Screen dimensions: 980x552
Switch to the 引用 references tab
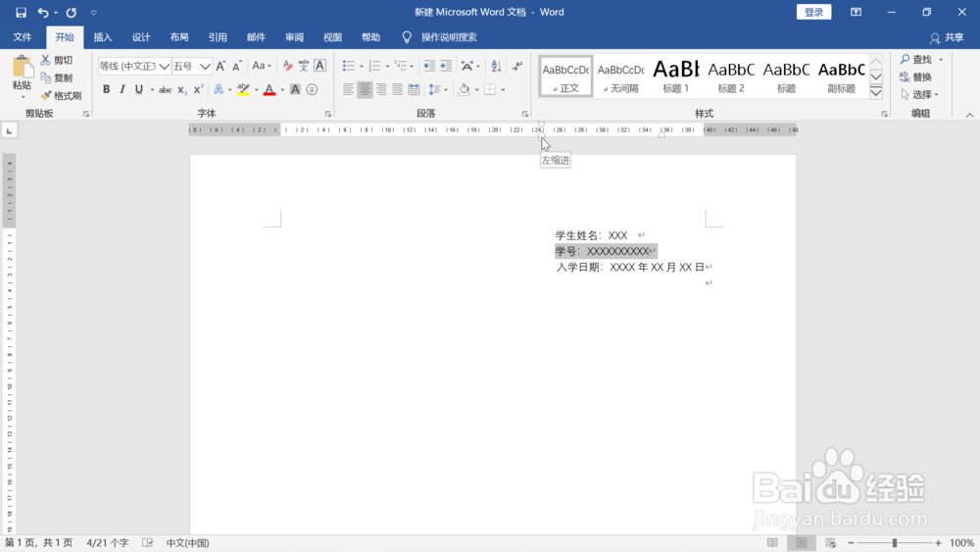218,37
